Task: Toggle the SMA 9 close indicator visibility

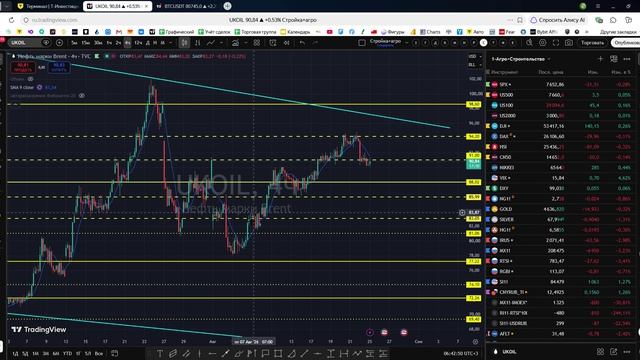Action: (40, 87)
